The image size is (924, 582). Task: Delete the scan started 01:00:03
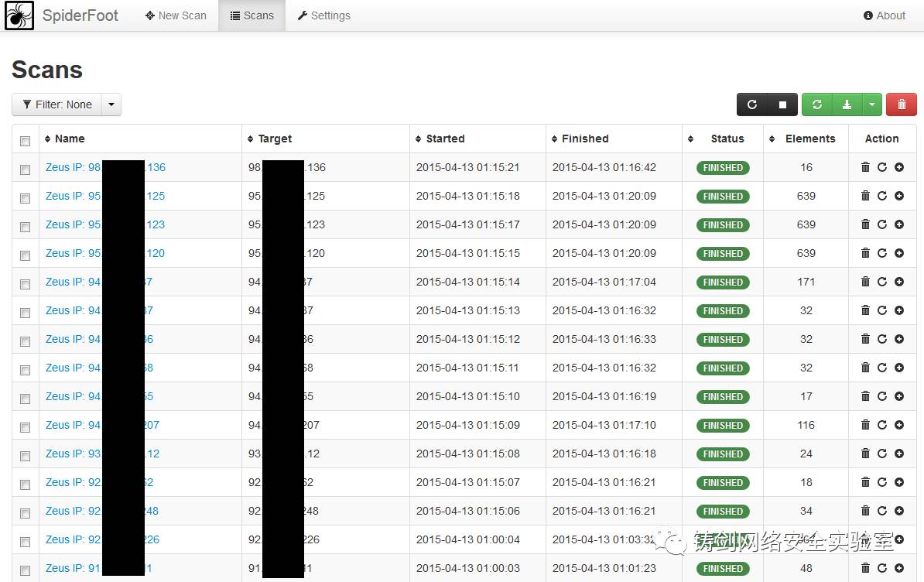coord(865,568)
